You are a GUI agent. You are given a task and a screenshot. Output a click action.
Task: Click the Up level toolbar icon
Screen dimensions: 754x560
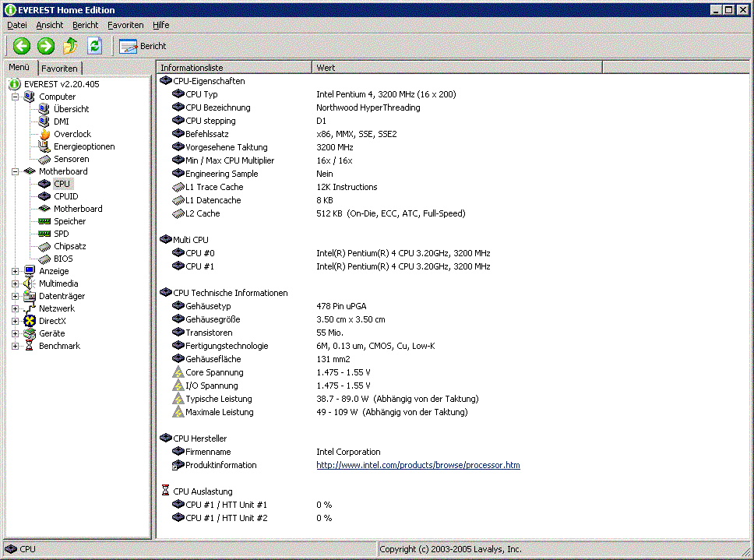(70, 46)
